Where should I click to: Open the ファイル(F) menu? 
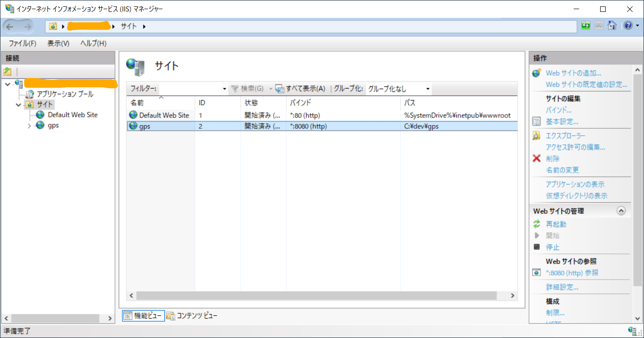pyautogui.click(x=22, y=43)
